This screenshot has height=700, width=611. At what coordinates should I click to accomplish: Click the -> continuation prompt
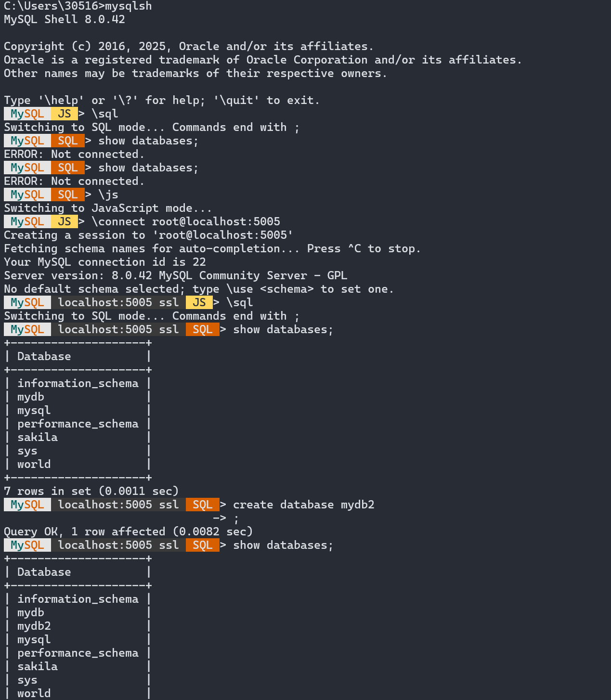click(x=220, y=519)
